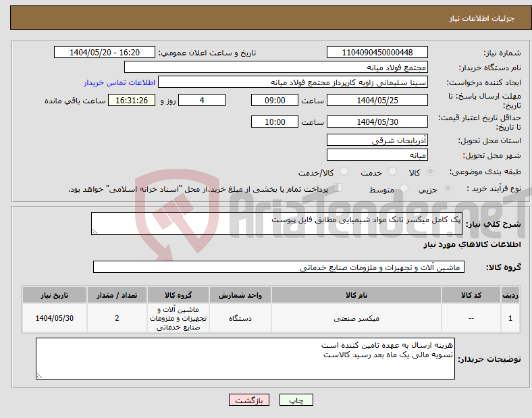Screen dimensions: 532x418
Task: Click the resize grip of the description textarea
Action: tap(95, 232)
